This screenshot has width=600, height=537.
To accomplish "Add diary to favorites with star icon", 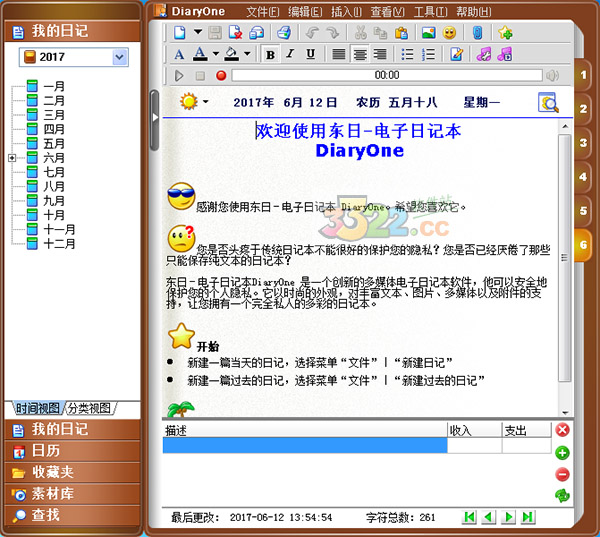I will click(505, 33).
